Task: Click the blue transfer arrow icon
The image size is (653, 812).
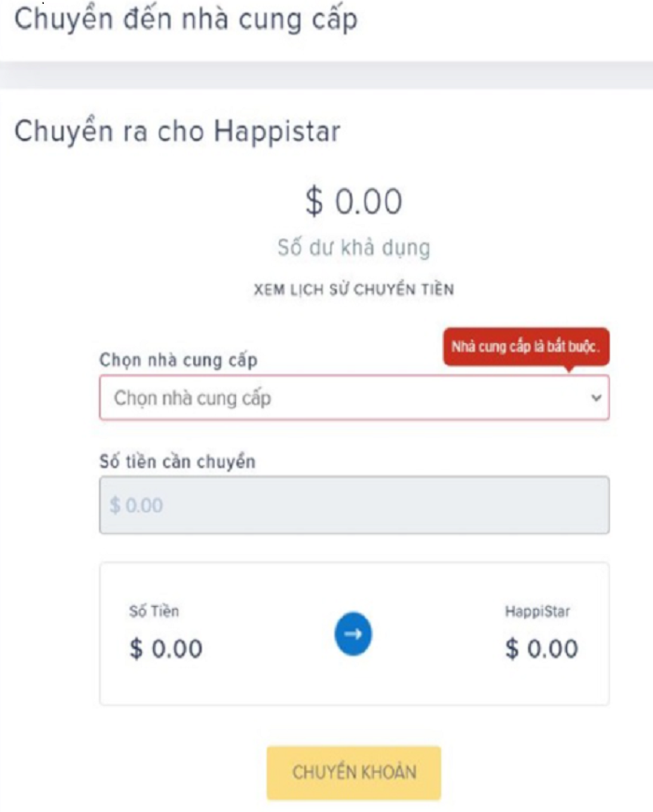Action: (x=353, y=632)
